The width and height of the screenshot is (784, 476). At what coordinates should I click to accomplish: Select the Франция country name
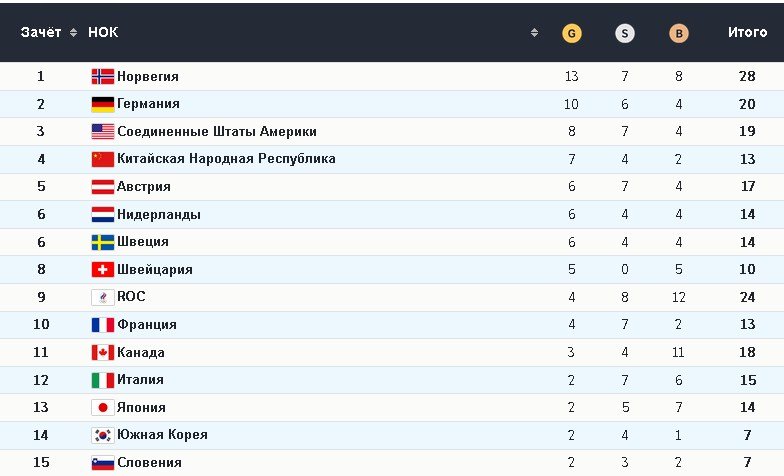coord(147,324)
